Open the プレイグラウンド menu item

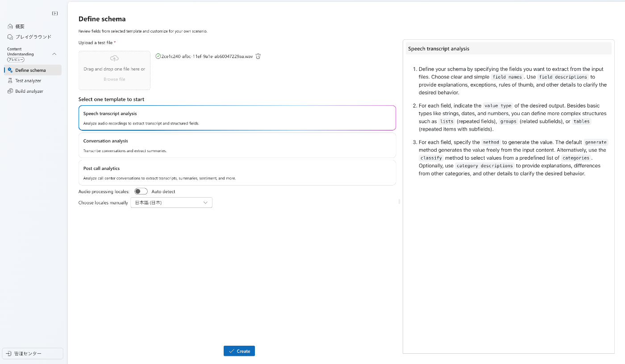point(33,37)
